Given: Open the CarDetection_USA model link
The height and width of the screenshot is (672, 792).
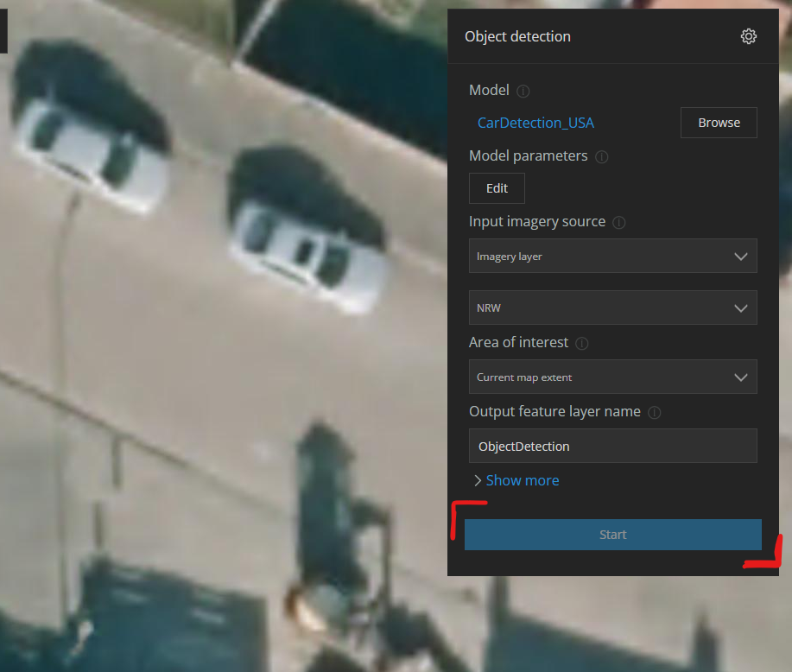Looking at the screenshot, I should (535, 123).
